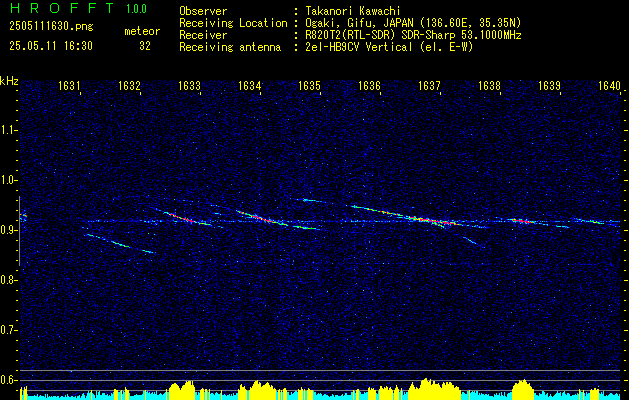Click the 1639 time marker
This screenshot has height=400, width=629.
click(x=549, y=85)
